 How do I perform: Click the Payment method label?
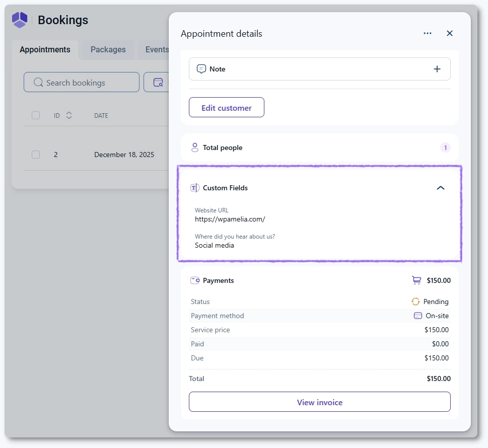coord(217,316)
